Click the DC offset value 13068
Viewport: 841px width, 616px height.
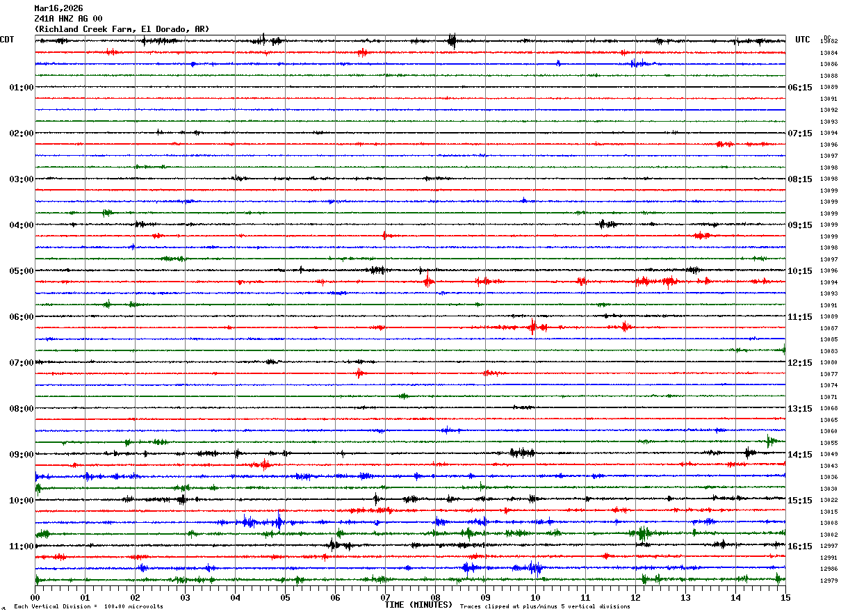click(828, 409)
